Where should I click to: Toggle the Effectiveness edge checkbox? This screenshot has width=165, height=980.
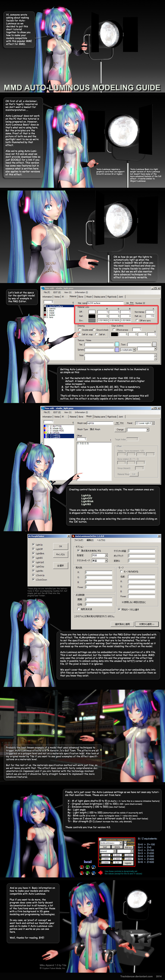pyautogui.click(x=114, y=330)
